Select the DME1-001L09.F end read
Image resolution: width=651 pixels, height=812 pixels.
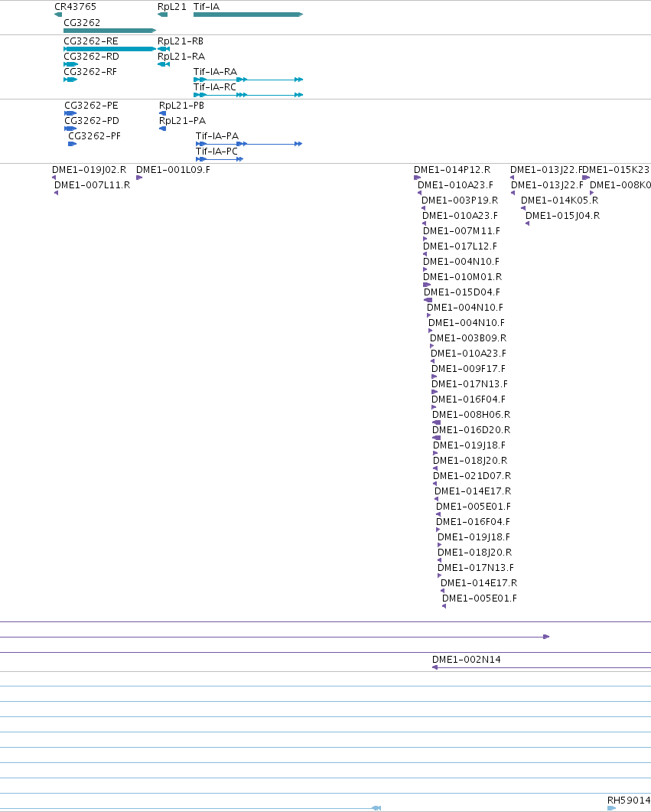(x=139, y=178)
